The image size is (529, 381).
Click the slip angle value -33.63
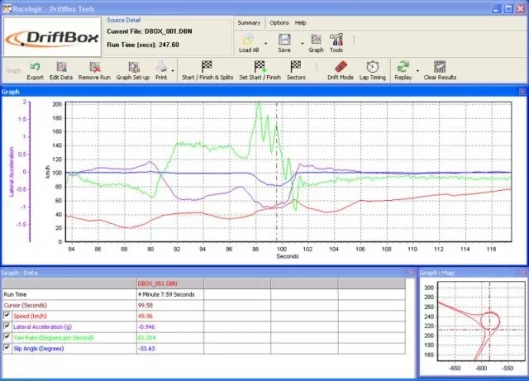tap(146, 348)
